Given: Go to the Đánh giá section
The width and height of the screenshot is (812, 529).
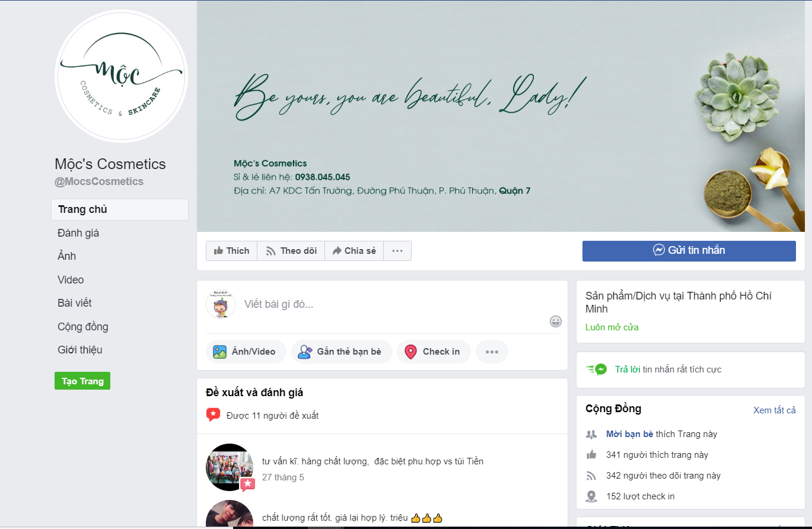Looking at the screenshot, I should pyautogui.click(x=78, y=233).
